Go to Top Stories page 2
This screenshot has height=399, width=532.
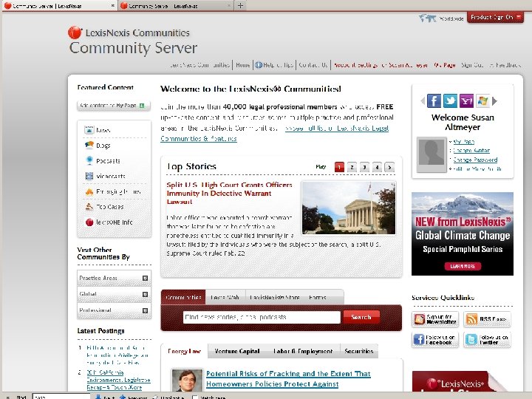pos(352,167)
